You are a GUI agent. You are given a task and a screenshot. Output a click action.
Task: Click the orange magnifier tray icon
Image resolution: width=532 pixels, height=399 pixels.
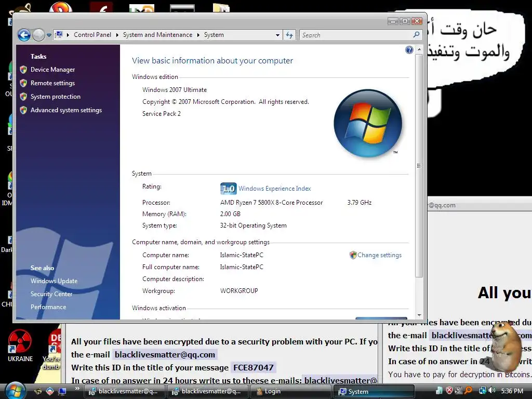pos(469,391)
